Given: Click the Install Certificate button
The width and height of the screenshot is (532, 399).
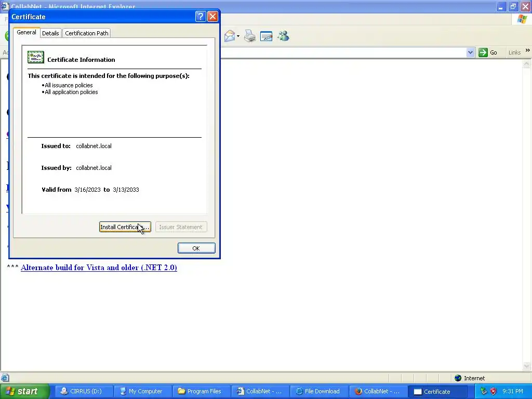Looking at the screenshot, I should coord(125,227).
